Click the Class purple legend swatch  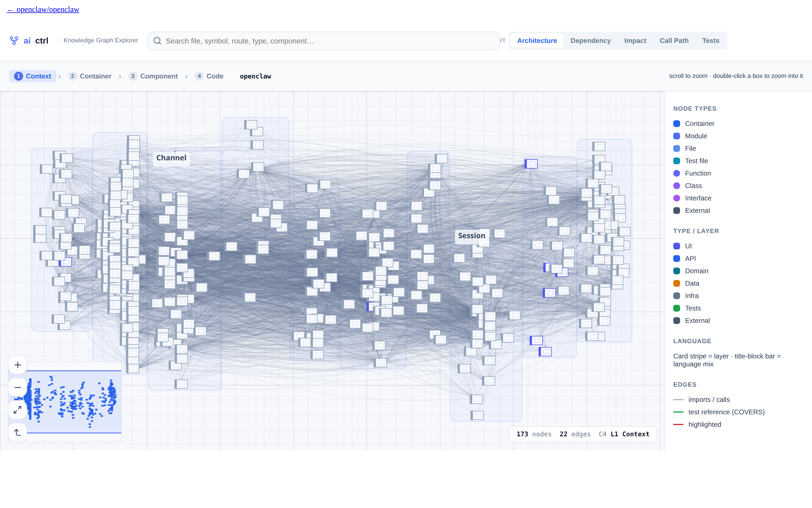pyautogui.click(x=676, y=186)
